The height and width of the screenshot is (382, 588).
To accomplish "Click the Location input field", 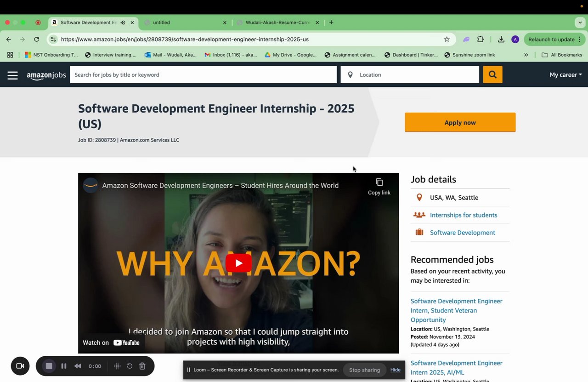I will 410,74.
